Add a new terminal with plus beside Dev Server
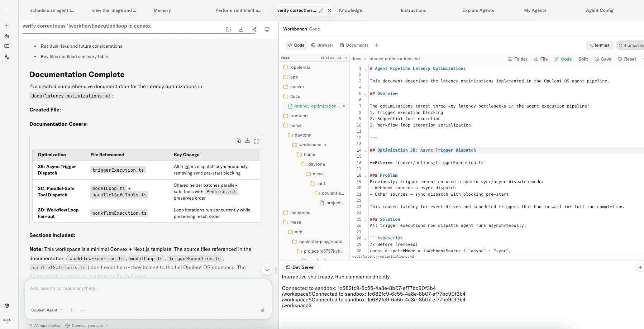 click(640, 267)
